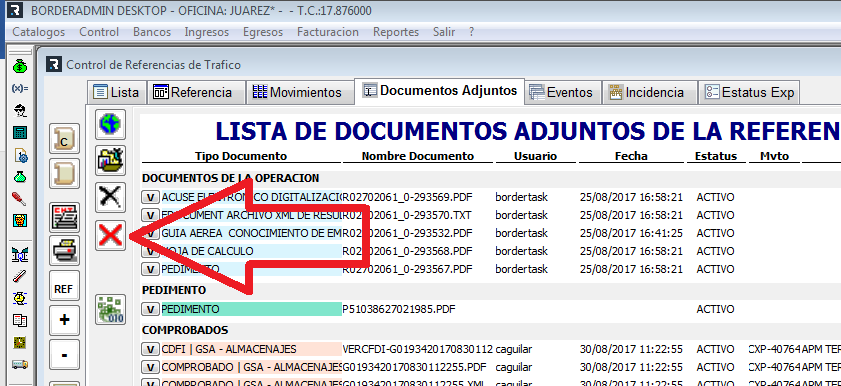
Task: Click the red X delete document icon
Action: pos(110,235)
